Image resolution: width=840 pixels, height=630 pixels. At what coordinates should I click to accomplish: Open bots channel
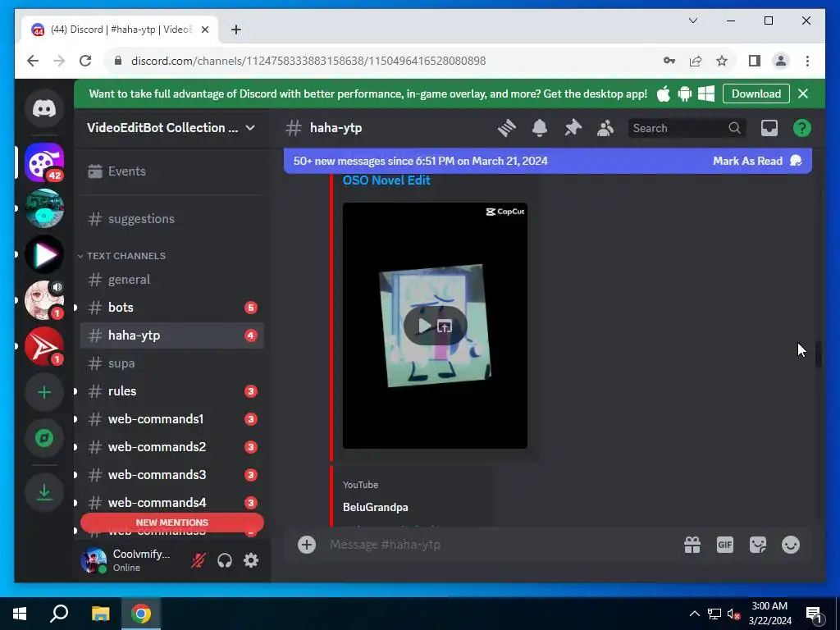(x=172, y=308)
